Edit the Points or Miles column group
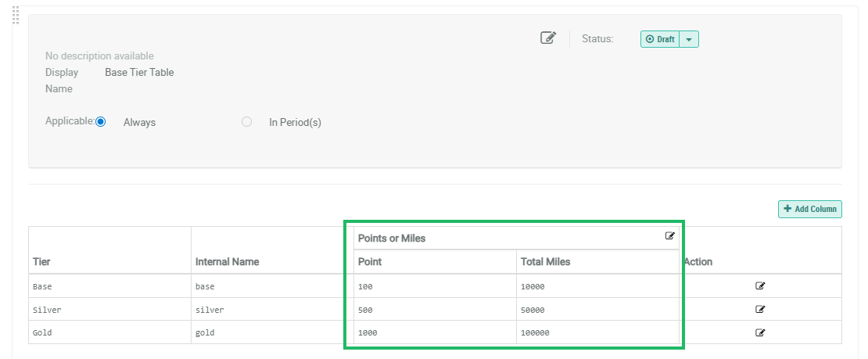Screen dimensions: 868x359 pyautogui.click(x=670, y=236)
